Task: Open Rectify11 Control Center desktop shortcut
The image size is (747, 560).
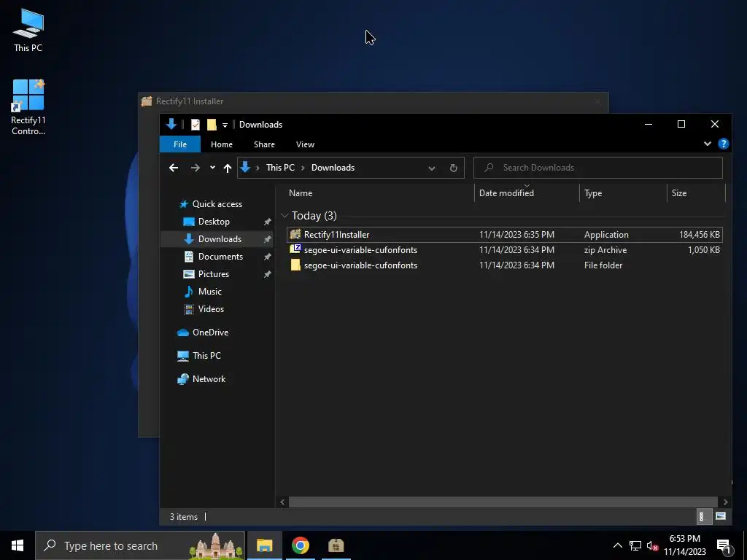Action: tap(28, 107)
